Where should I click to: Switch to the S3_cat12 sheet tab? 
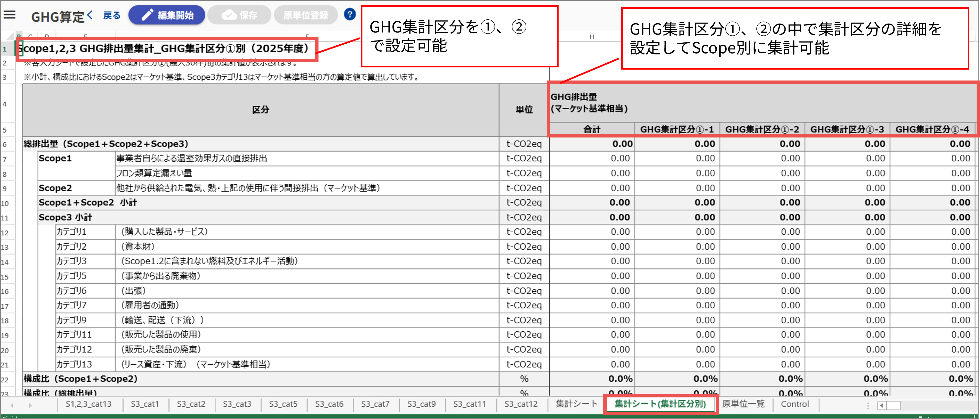point(521,404)
